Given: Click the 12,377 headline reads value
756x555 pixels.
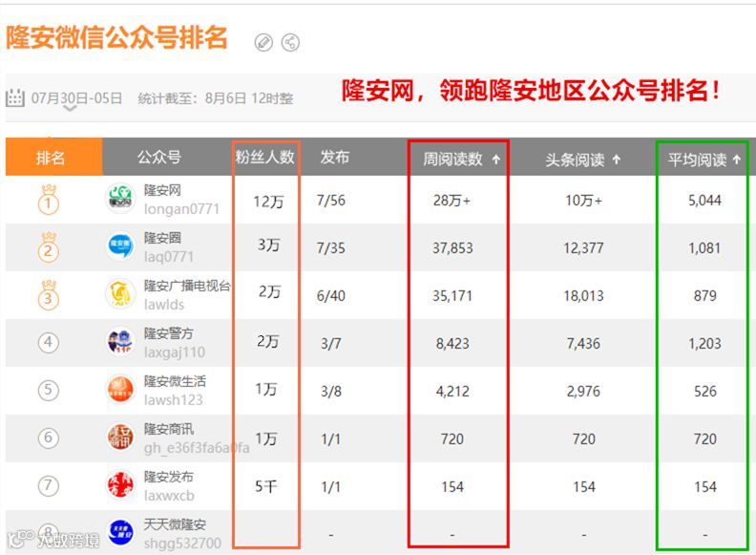Looking at the screenshot, I should [x=583, y=248].
